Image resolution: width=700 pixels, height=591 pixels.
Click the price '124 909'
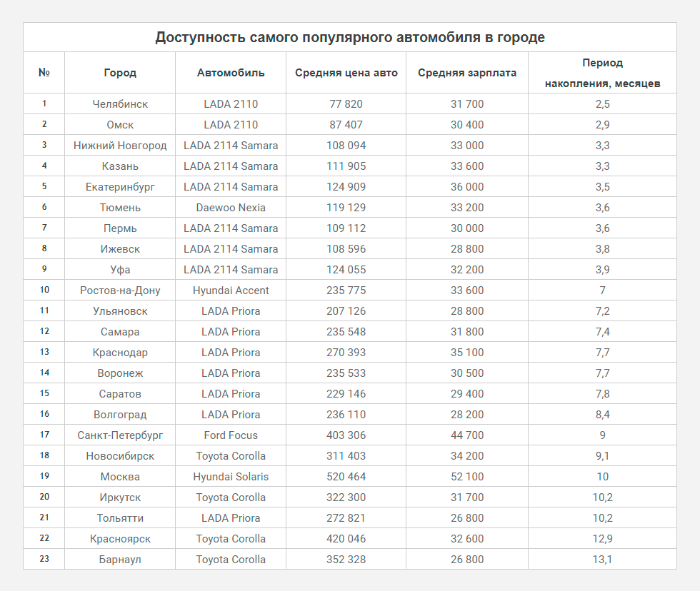346,187
